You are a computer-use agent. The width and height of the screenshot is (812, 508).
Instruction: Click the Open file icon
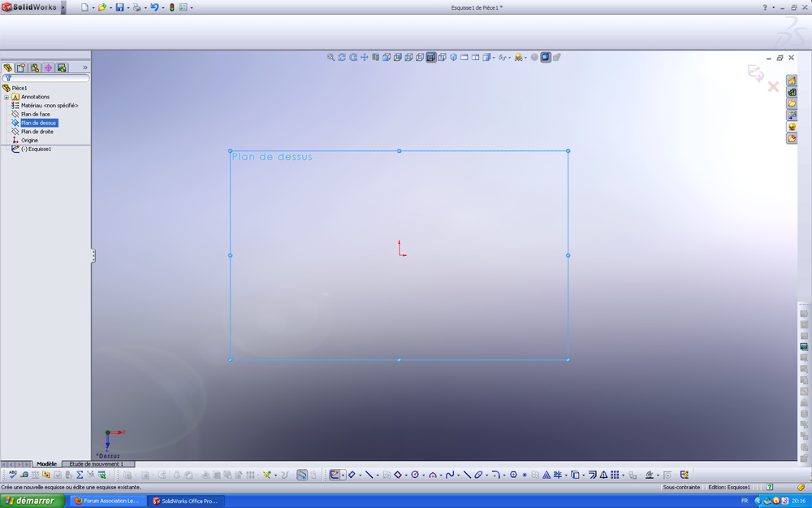click(x=102, y=7)
